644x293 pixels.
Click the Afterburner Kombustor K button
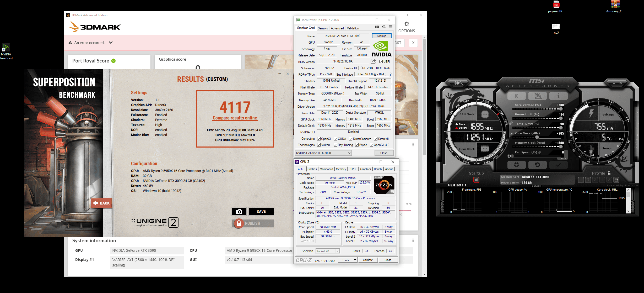pyautogui.click(x=516, y=96)
